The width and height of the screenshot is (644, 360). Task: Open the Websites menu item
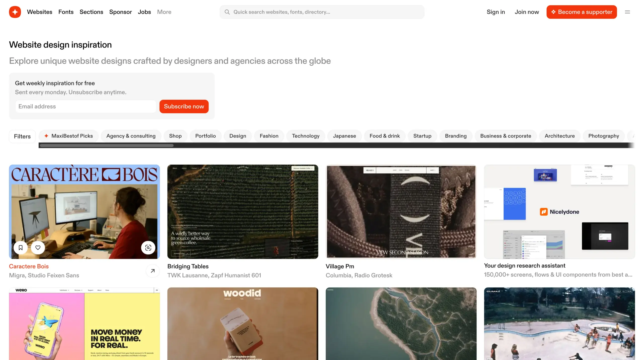tap(39, 12)
